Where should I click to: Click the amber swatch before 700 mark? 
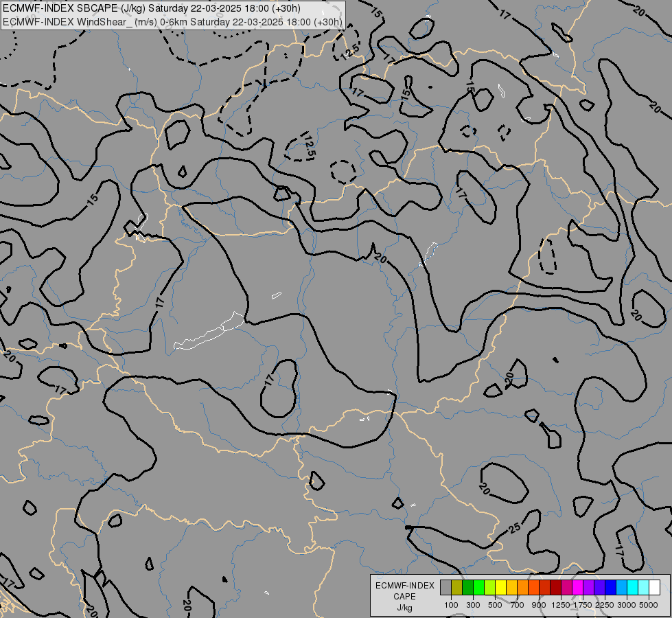click(x=511, y=588)
